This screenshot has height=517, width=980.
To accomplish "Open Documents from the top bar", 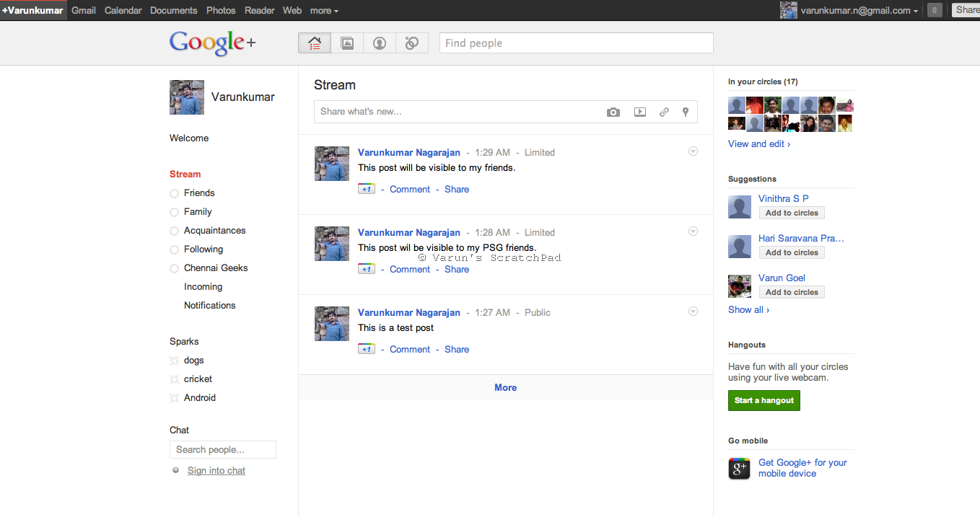I will point(173,10).
